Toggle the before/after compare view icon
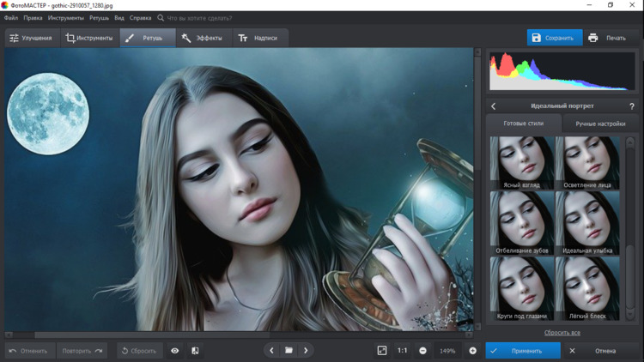Image resolution: width=644 pixels, height=362 pixels. 195,351
